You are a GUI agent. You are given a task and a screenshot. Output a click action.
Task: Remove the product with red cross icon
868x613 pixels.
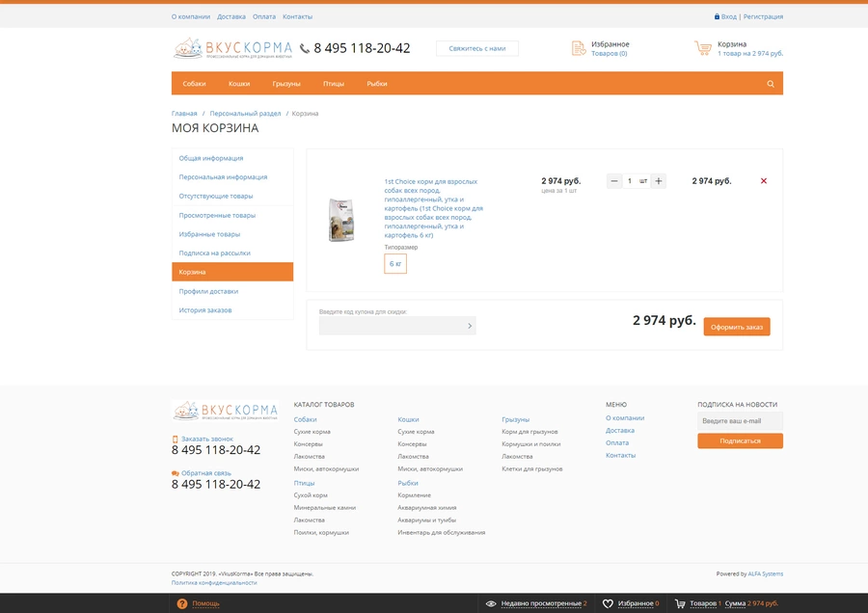764,181
